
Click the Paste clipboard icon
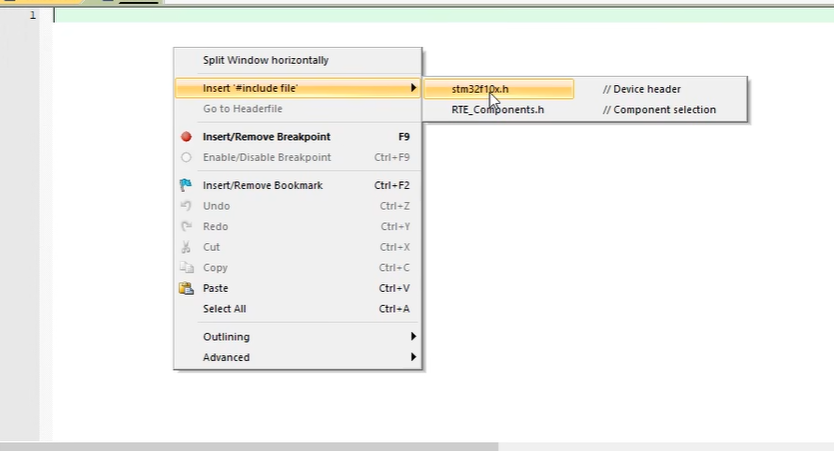186,288
